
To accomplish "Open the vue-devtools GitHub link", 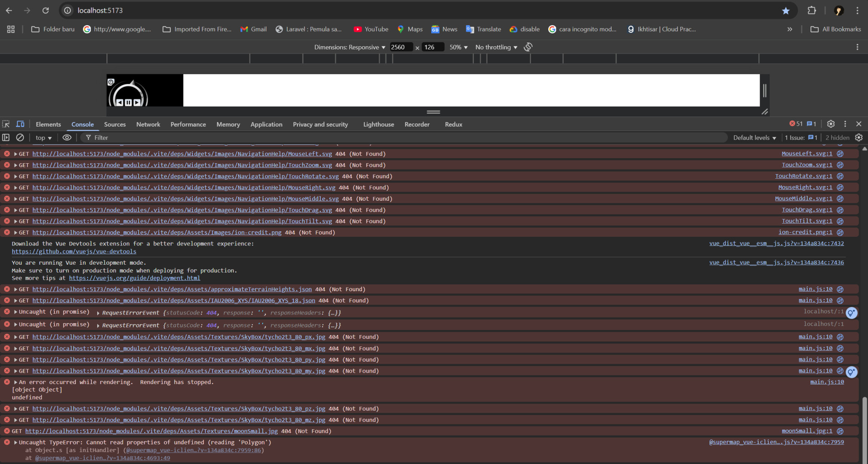I will [x=74, y=251].
